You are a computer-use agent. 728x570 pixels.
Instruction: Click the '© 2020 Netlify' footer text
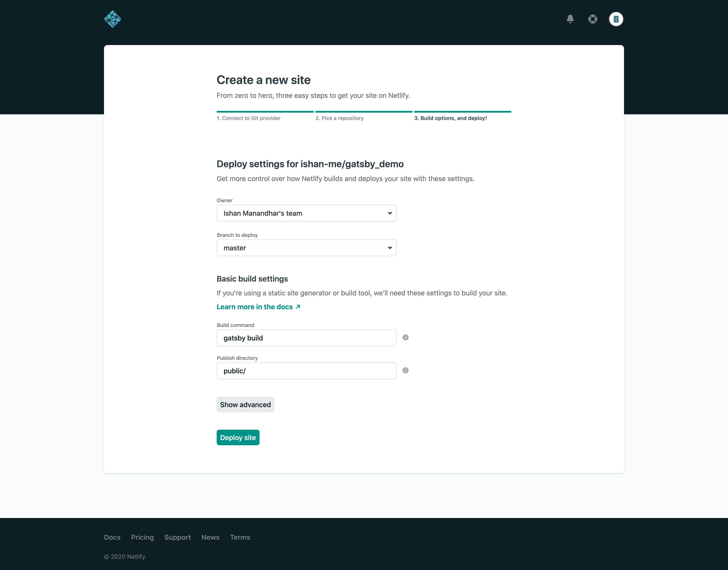pos(125,557)
